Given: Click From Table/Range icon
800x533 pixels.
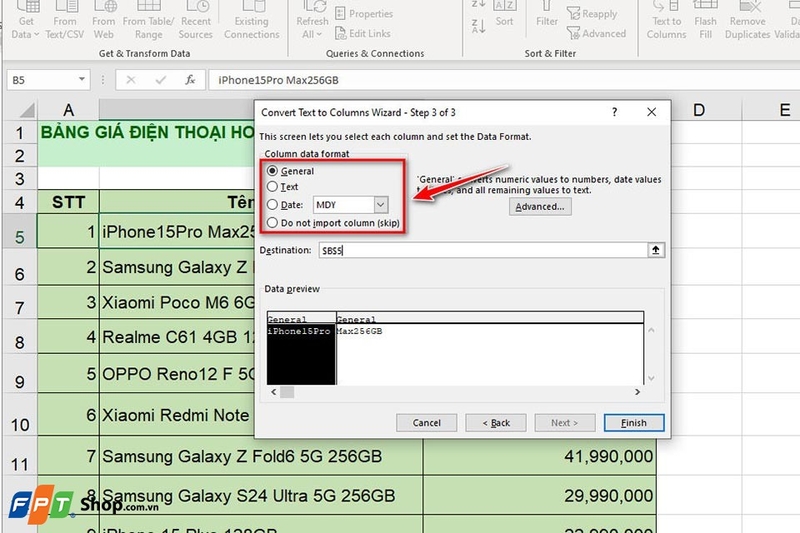Looking at the screenshot, I should click(x=148, y=21).
